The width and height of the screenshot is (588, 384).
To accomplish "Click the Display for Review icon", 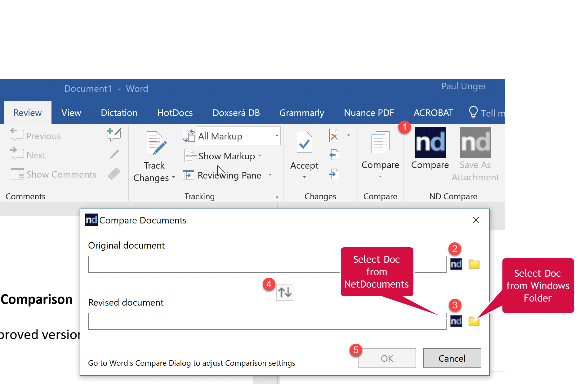I will (189, 136).
